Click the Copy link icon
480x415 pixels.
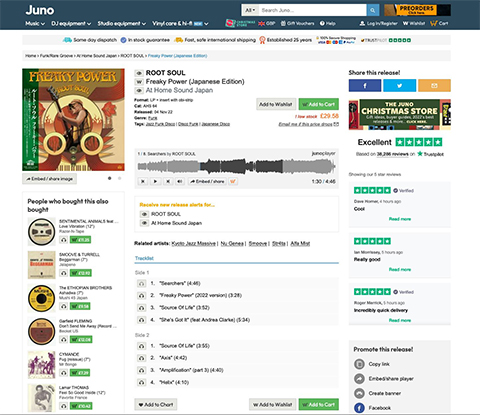[359, 364]
